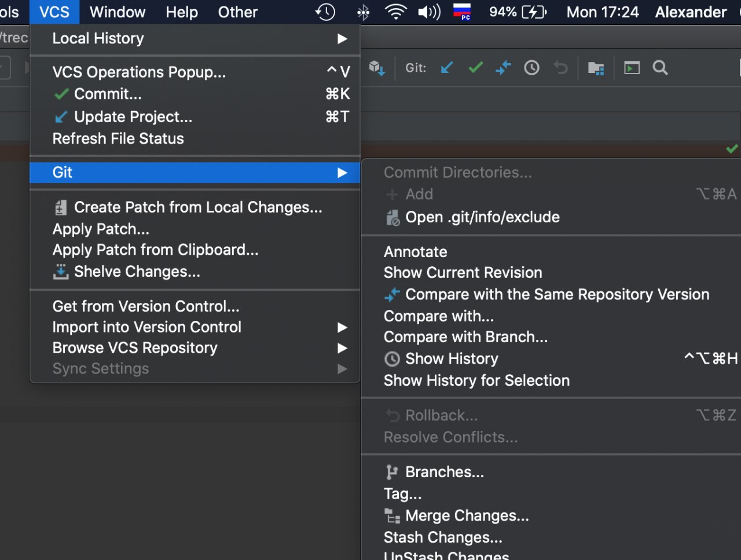Expand Import into Version Control submenu
This screenshot has width=741, height=560.
(195, 327)
